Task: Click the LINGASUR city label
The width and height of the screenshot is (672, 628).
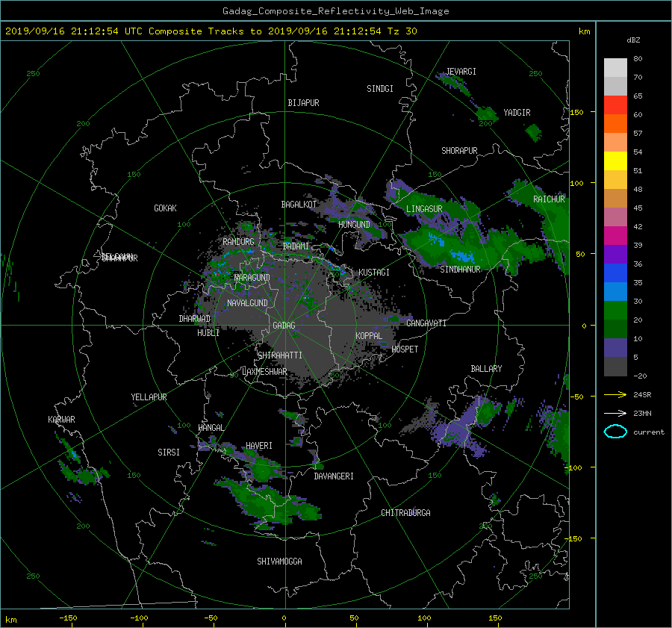Action: tap(424, 209)
